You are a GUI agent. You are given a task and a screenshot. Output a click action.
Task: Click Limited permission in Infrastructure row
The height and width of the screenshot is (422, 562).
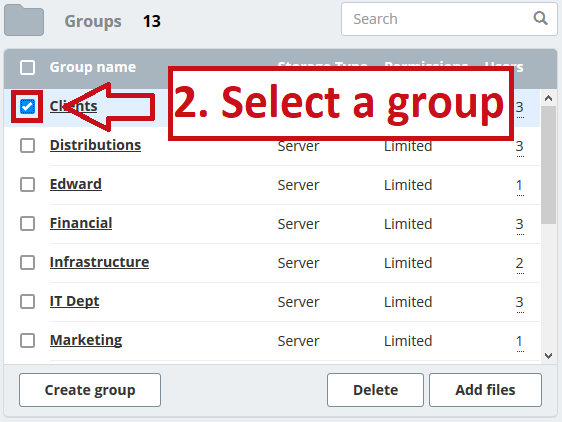pyautogui.click(x=408, y=263)
